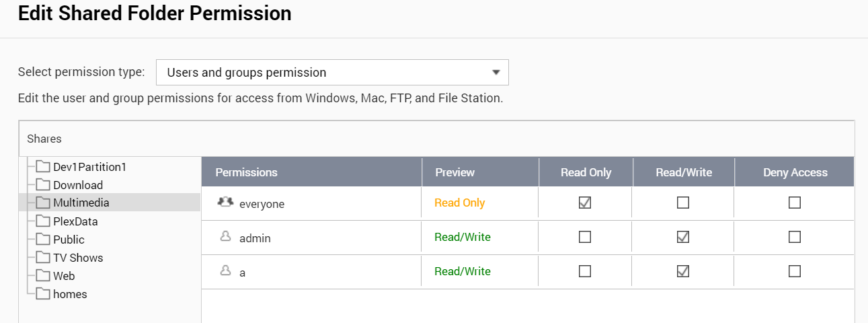This screenshot has width=868, height=323.
Task: Click the homes folder icon
Action: point(44,294)
